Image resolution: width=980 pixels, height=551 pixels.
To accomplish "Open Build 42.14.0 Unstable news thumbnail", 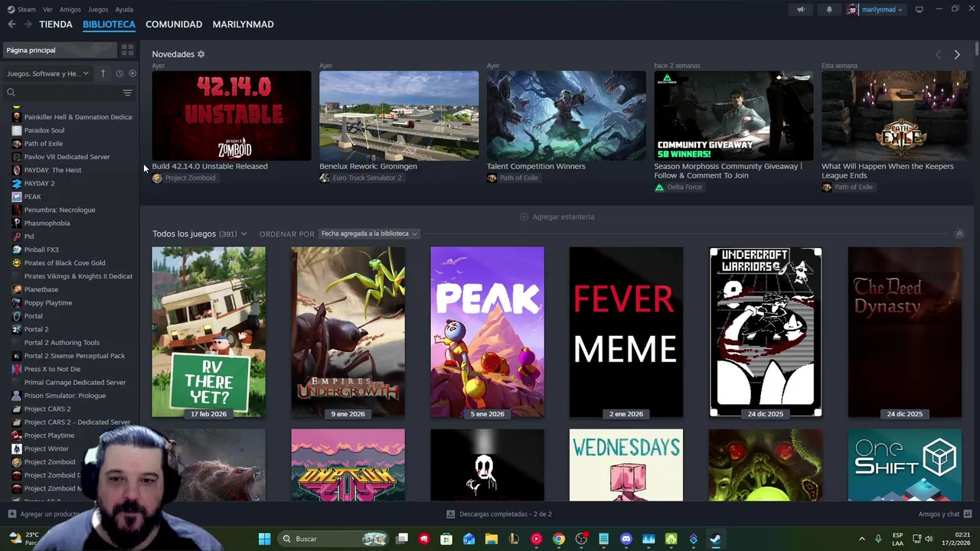I will [231, 116].
